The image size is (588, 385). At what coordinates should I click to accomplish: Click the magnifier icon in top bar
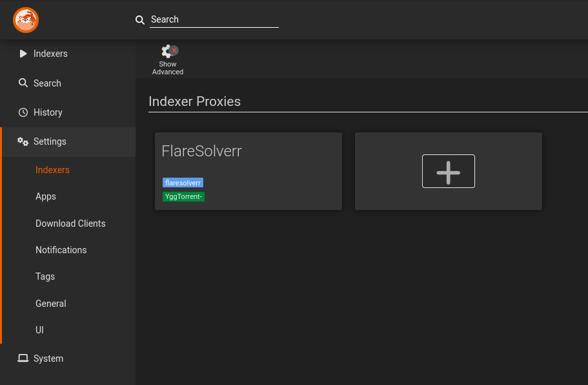tap(140, 20)
